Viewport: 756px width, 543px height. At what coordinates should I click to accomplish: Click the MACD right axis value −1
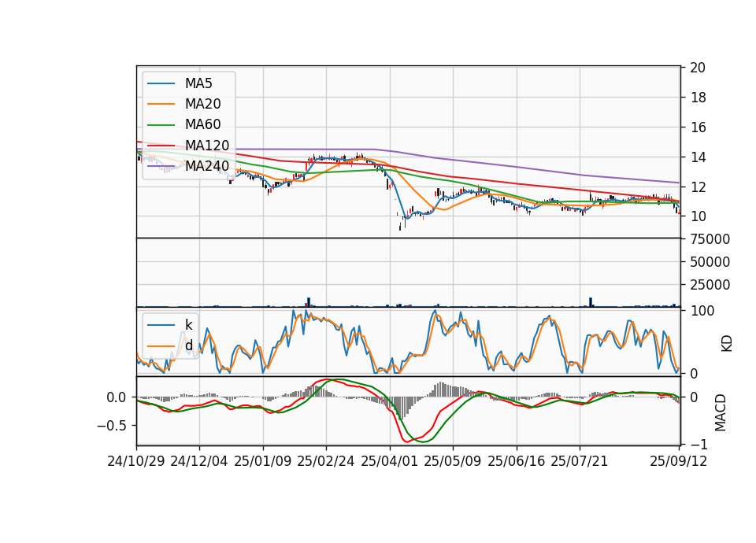tap(699, 444)
